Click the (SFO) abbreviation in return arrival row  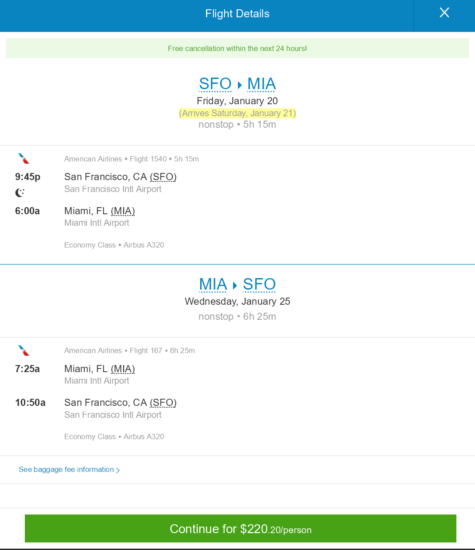tap(163, 402)
